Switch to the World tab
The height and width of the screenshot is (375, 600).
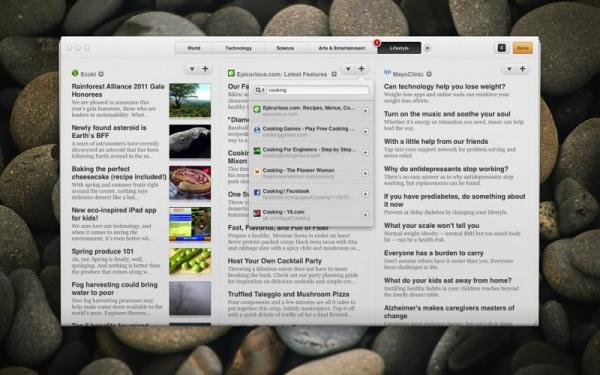pos(194,48)
